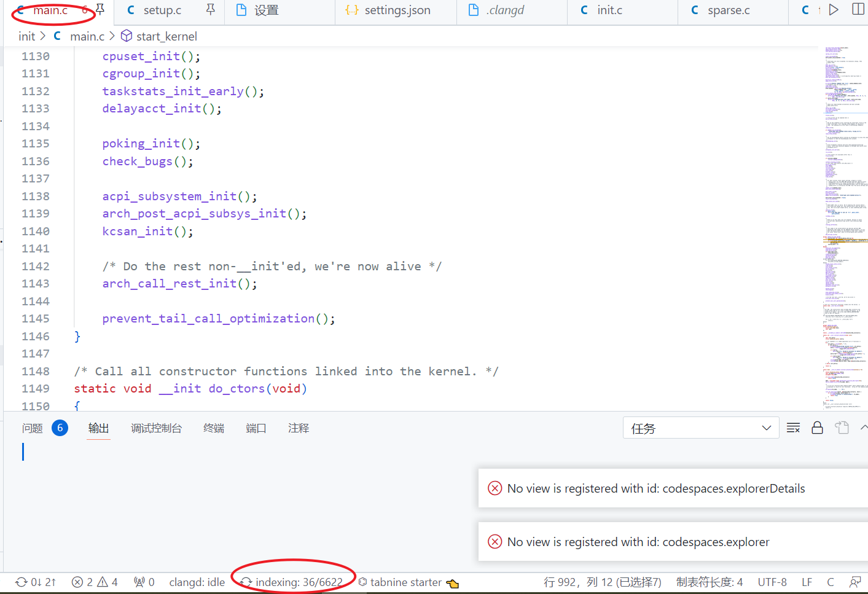
Task: Click taskstats_init_early in the code
Action: (x=173, y=91)
